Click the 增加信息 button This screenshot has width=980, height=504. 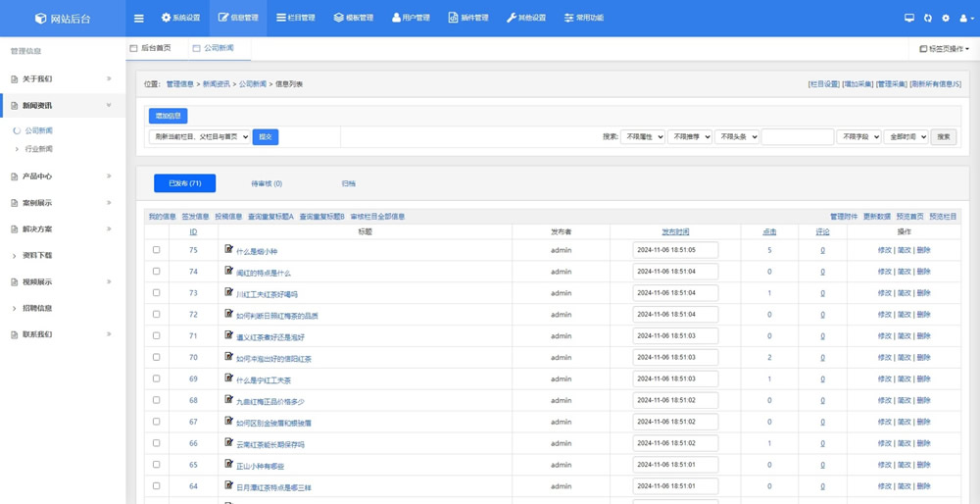(169, 116)
